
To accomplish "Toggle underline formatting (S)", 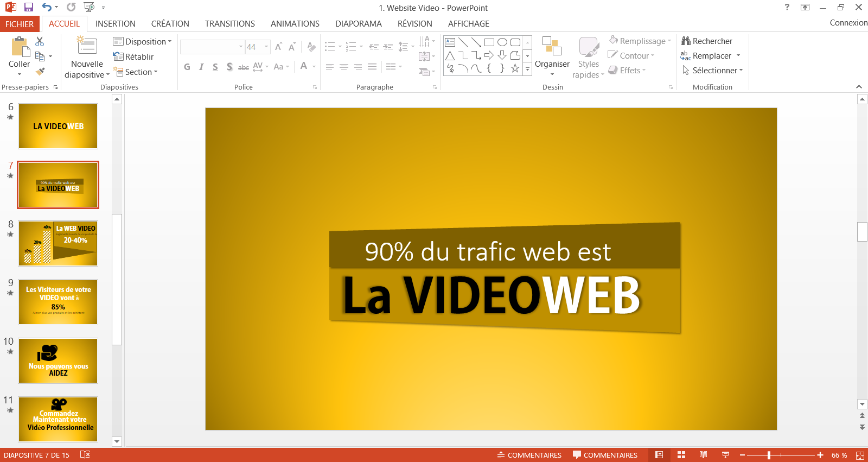I will pyautogui.click(x=215, y=67).
